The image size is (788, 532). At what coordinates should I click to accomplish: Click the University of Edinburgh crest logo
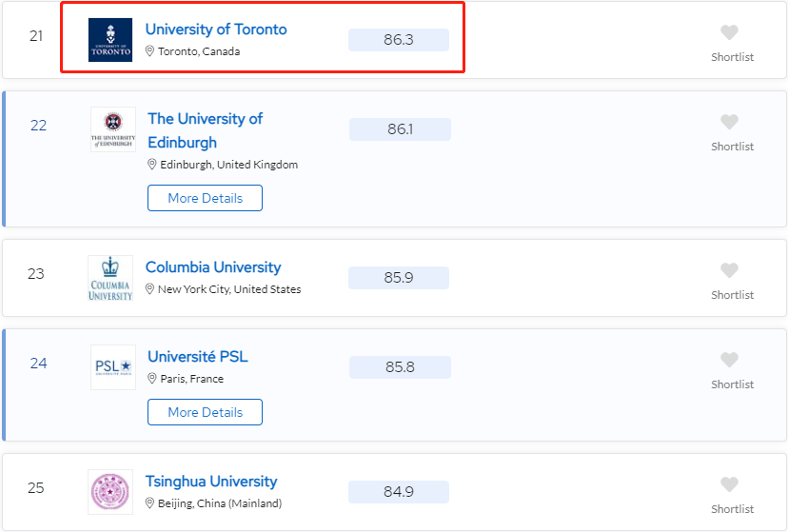(113, 129)
